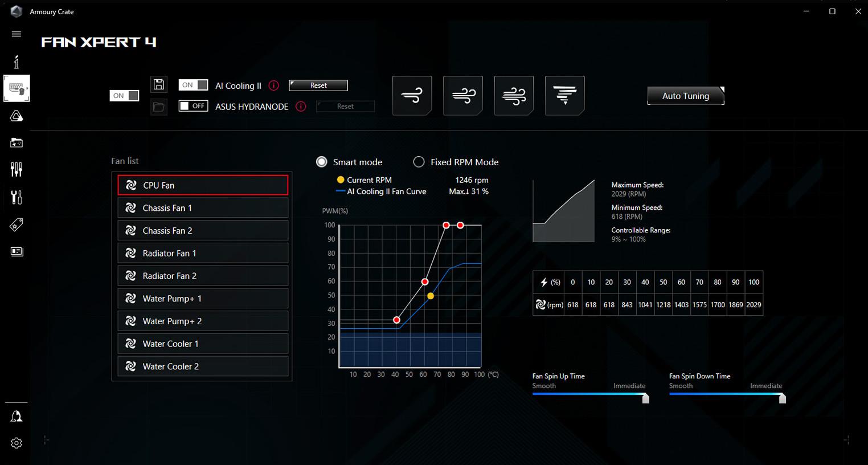Image resolution: width=868 pixels, height=465 pixels.
Task: Click the "2029 (RPM)" maximum speed value
Action: click(629, 194)
